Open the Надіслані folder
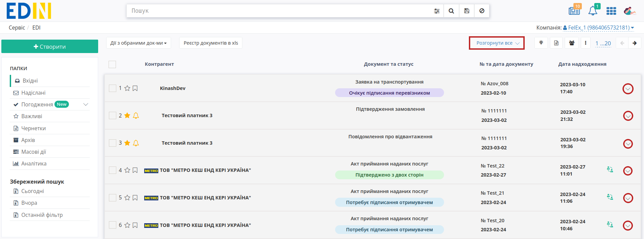644x239 pixels. click(x=50, y=93)
